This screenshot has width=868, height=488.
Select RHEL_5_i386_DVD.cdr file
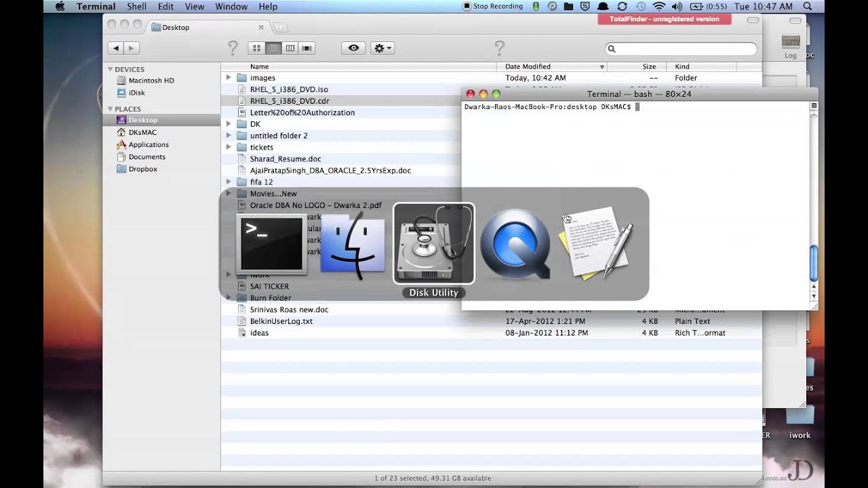point(290,101)
